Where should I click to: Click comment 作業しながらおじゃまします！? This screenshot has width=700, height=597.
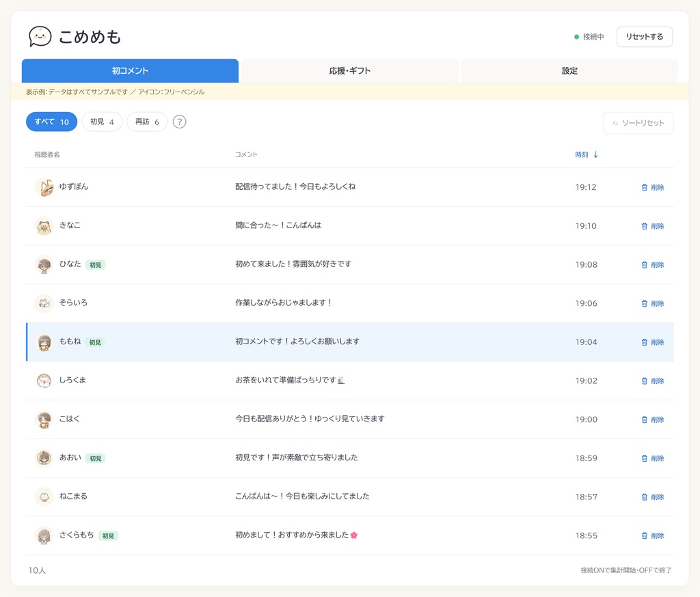(x=284, y=303)
